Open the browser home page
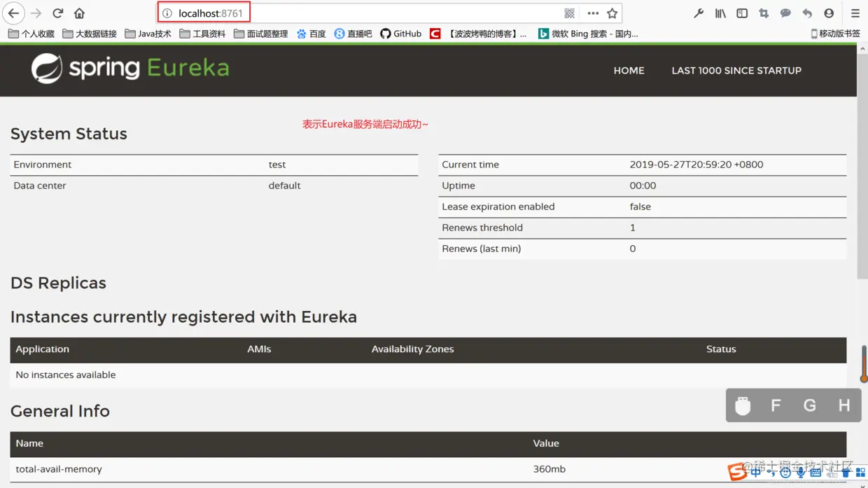The image size is (868, 488). [x=79, y=13]
